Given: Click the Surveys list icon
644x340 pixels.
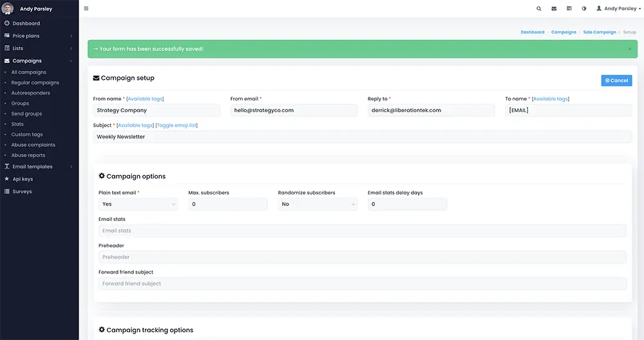Looking at the screenshot, I should [x=7, y=191].
